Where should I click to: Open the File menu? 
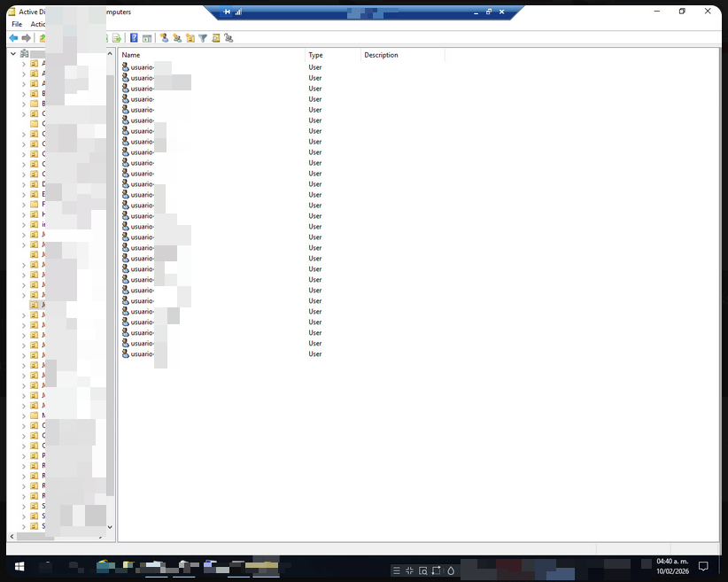point(17,24)
